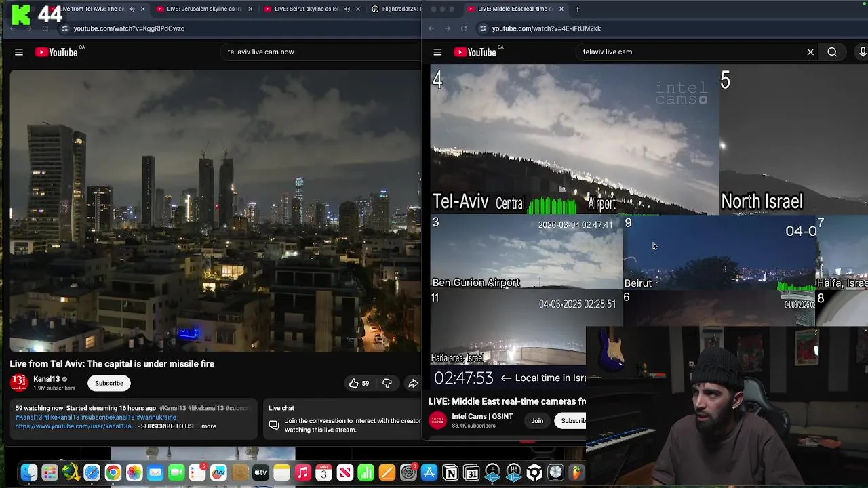This screenshot has height=488, width=868.
Task: Share the Live from Tel Aviv video
Action: click(413, 383)
